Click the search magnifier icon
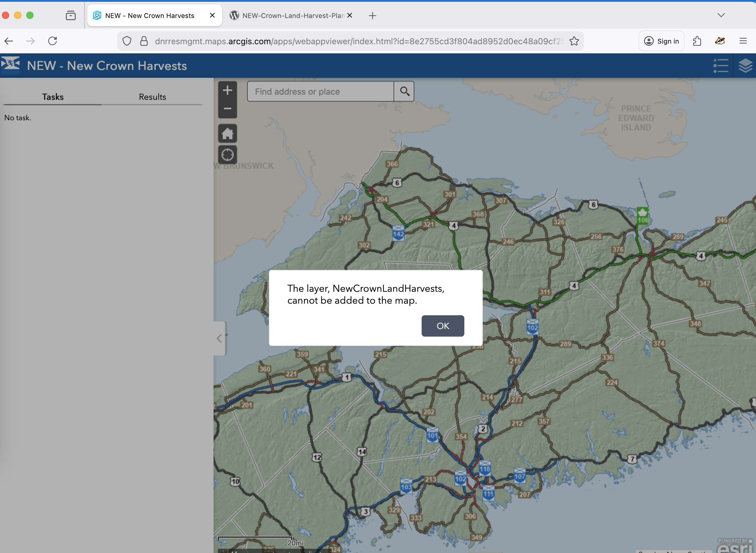The image size is (756, 553). pos(404,91)
